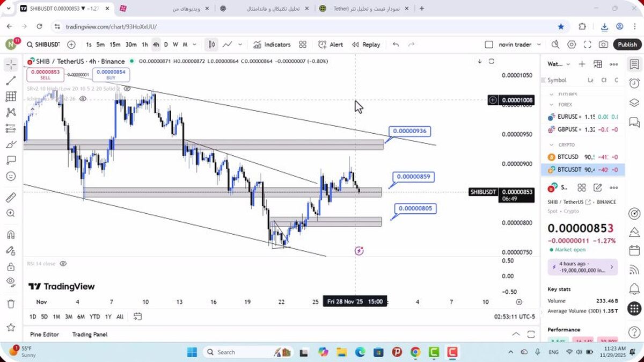Image resolution: width=644 pixels, height=362 pixels.
Task: Open the alerts clock panel
Action: coord(634,83)
